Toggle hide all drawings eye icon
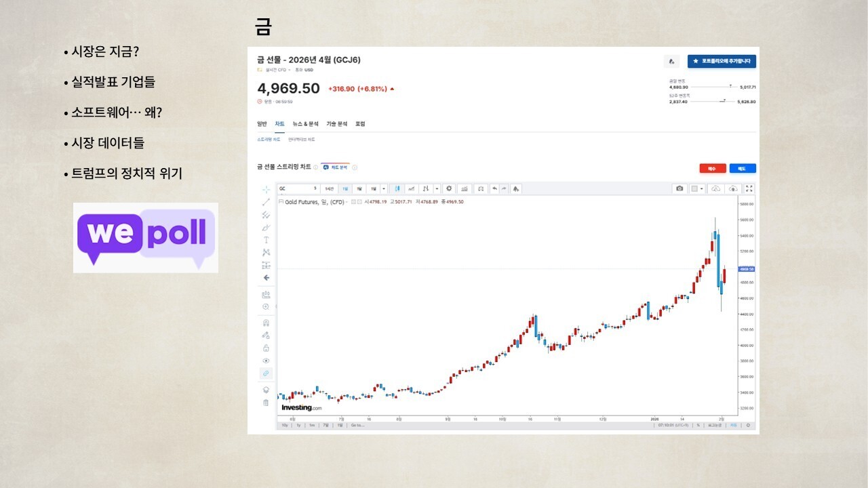868x488 pixels. 267,361
